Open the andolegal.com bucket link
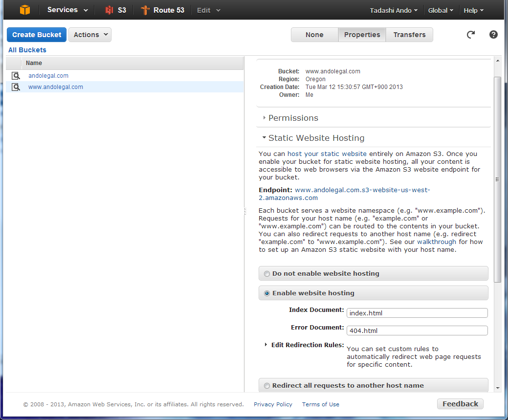The image size is (508, 420). [48, 75]
